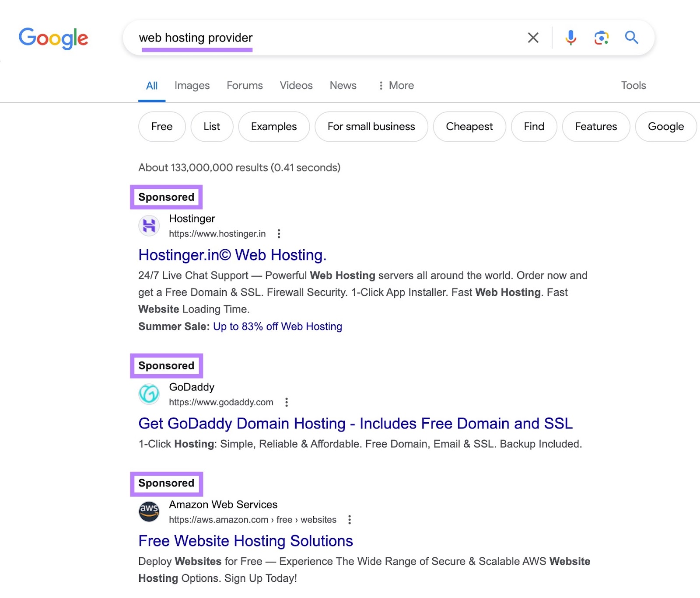Clear the search query with the X icon

pyautogui.click(x=532, y=38)
